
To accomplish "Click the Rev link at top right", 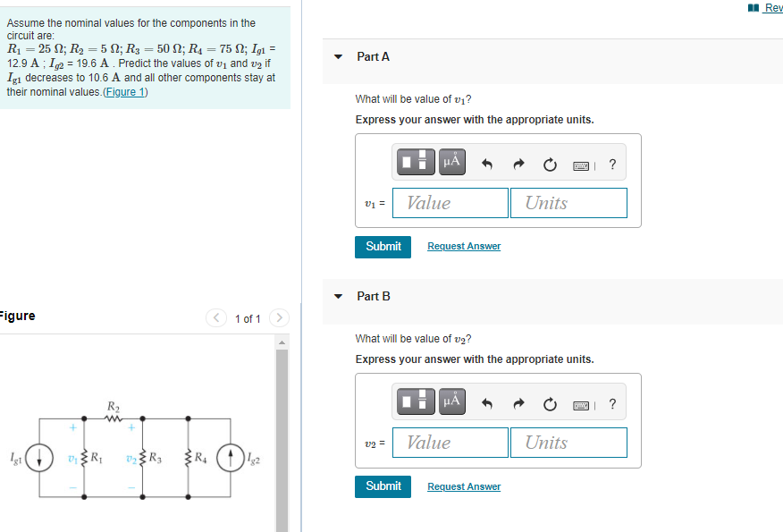I will (x=770, y=7).
